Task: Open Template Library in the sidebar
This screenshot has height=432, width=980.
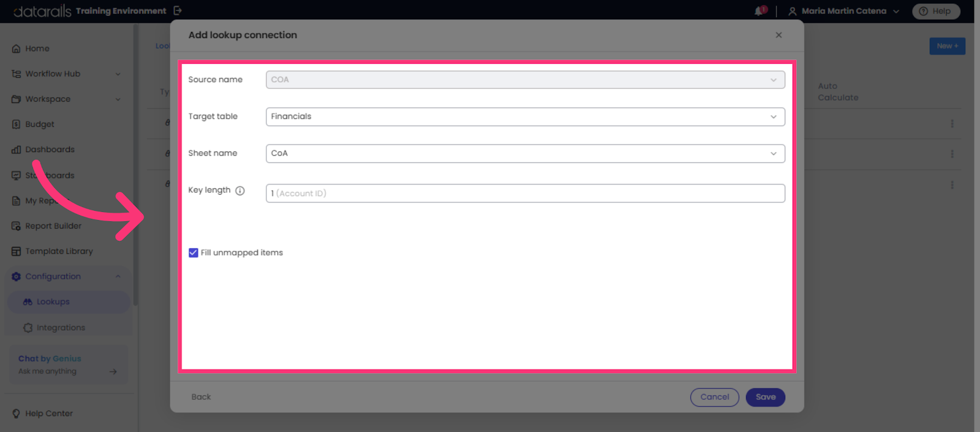Action: pos(59,251)
